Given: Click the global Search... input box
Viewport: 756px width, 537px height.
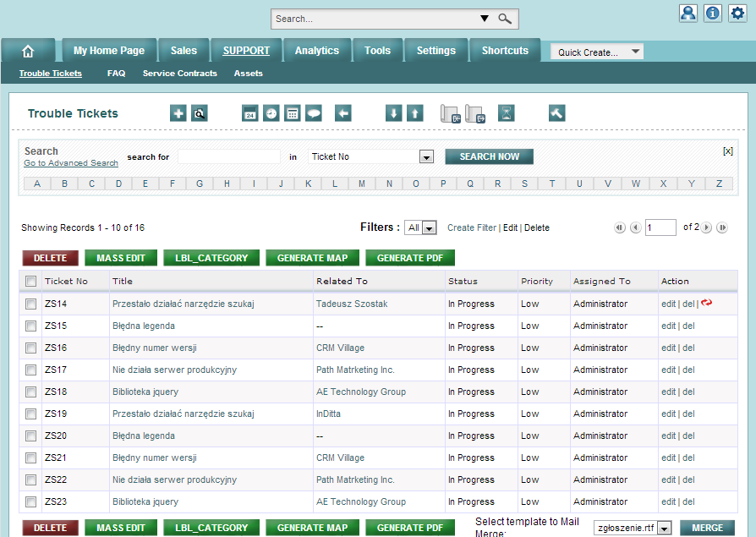Looking at the screenshot, I should point(376,19).
